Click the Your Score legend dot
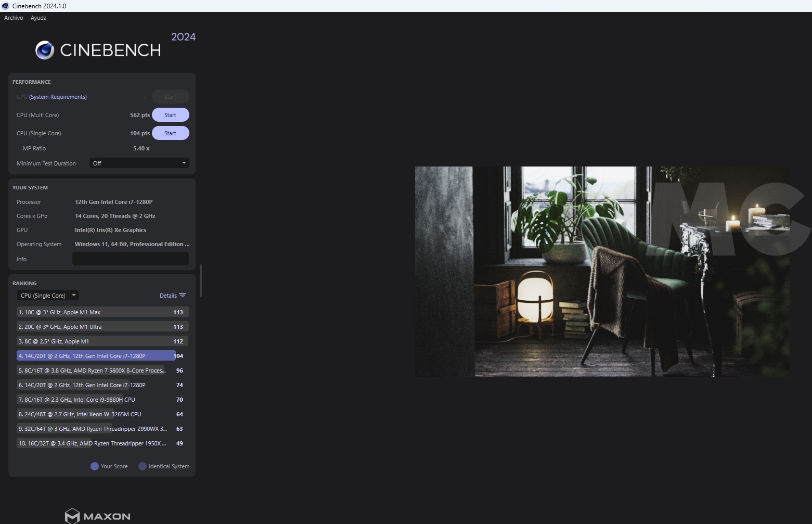 click(94, 466)
